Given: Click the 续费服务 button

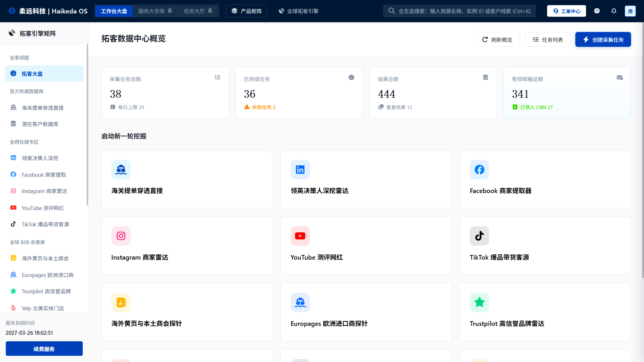Looking at the screenshot, I should (x=44, y=349).
